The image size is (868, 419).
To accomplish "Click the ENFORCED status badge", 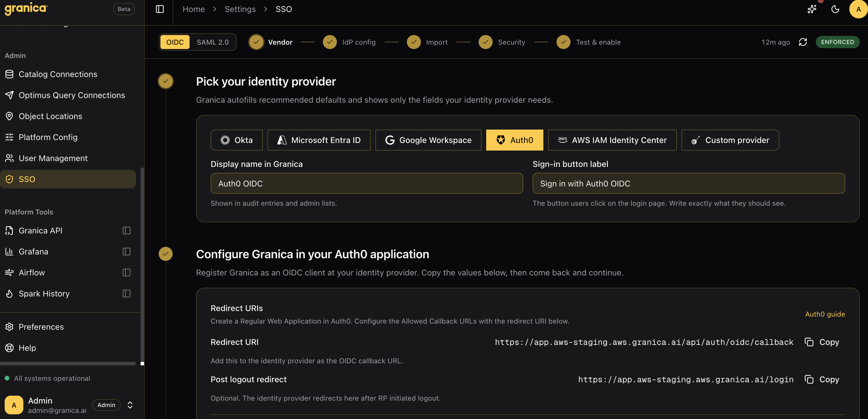I will [837, 42].
